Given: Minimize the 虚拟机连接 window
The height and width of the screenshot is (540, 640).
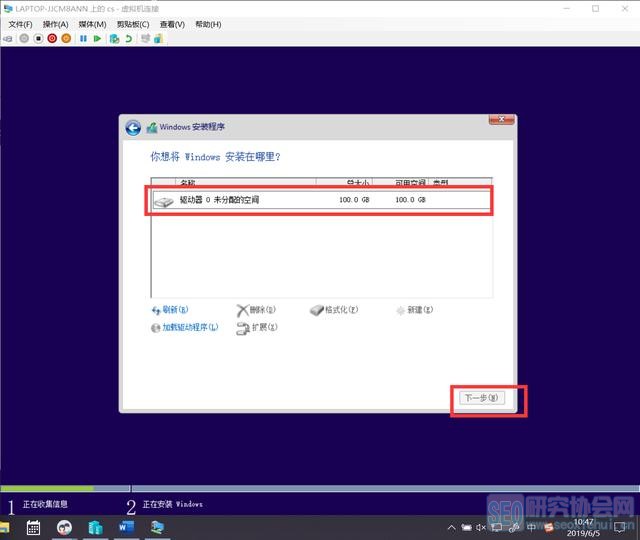Looking at the screenshot, I should coord(567,9).
